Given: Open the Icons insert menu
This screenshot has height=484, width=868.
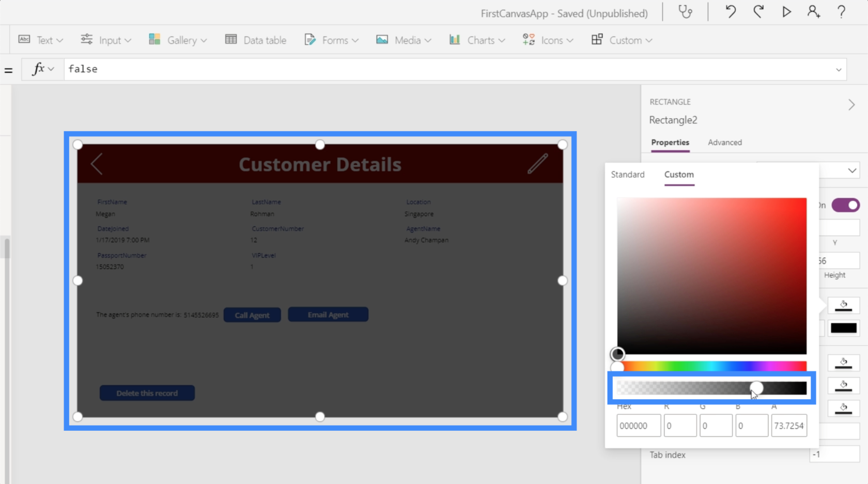Looking at the screenshot, I should click(548, 40).
